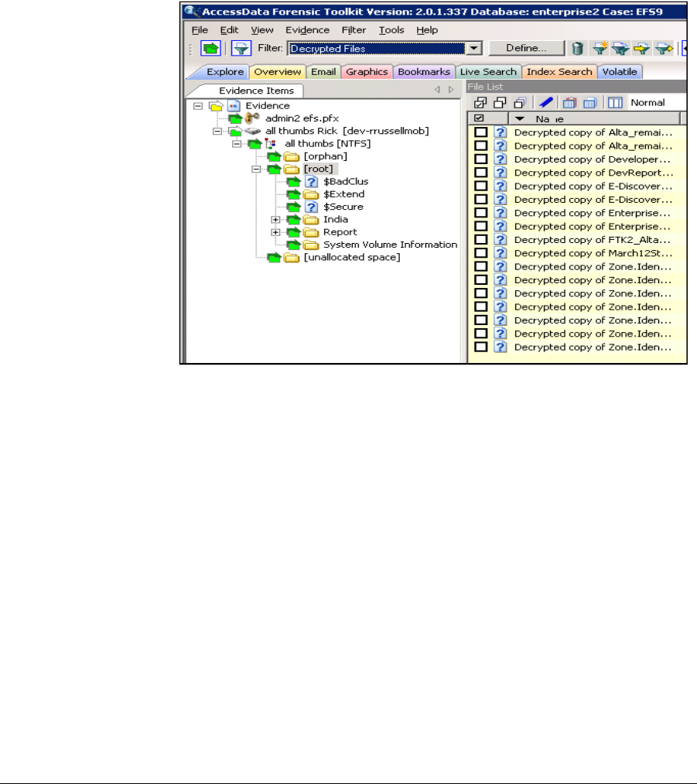Switch to the Live Search tab

[x=488, y=72]
